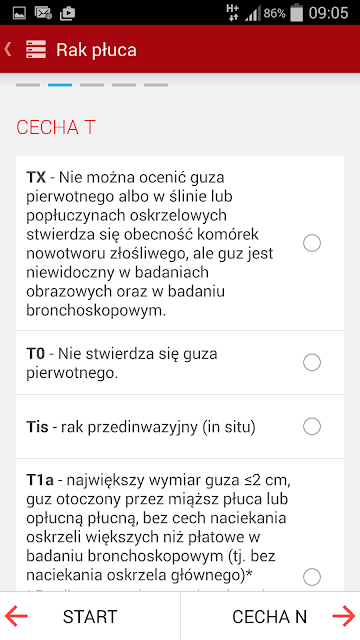
Task: Tap the Tis rak przedinwazyjny text row
Action: [x=180, y=427]
